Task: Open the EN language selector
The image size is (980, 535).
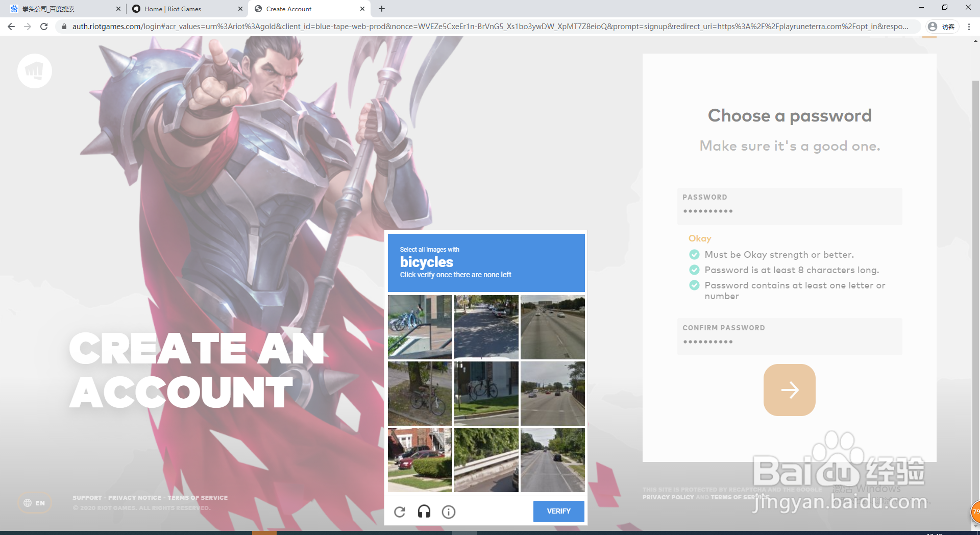Action: (35, 503)
